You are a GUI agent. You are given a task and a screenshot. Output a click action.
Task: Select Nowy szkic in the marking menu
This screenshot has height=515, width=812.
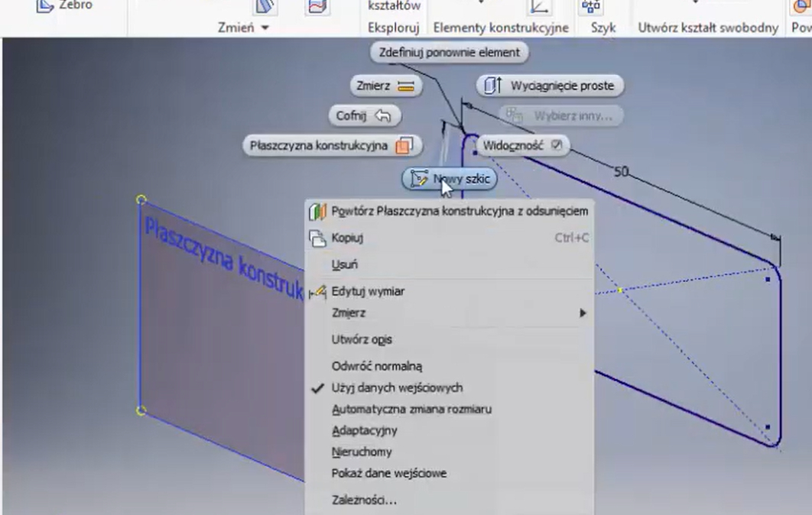tap(450, 179)
